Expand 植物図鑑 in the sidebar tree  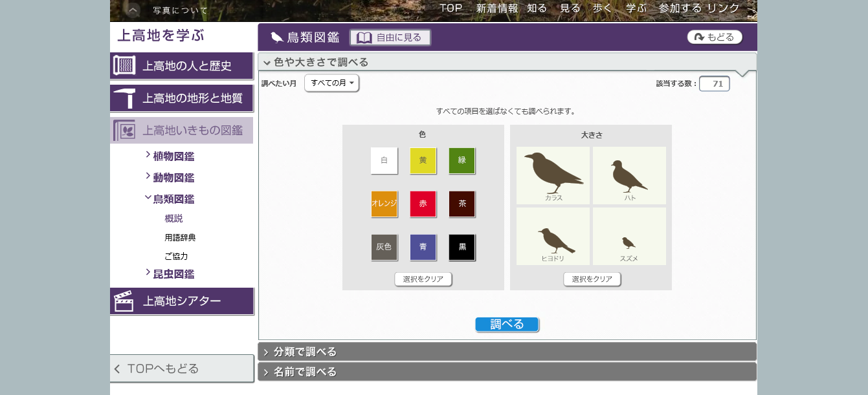(x=173, y=156)
